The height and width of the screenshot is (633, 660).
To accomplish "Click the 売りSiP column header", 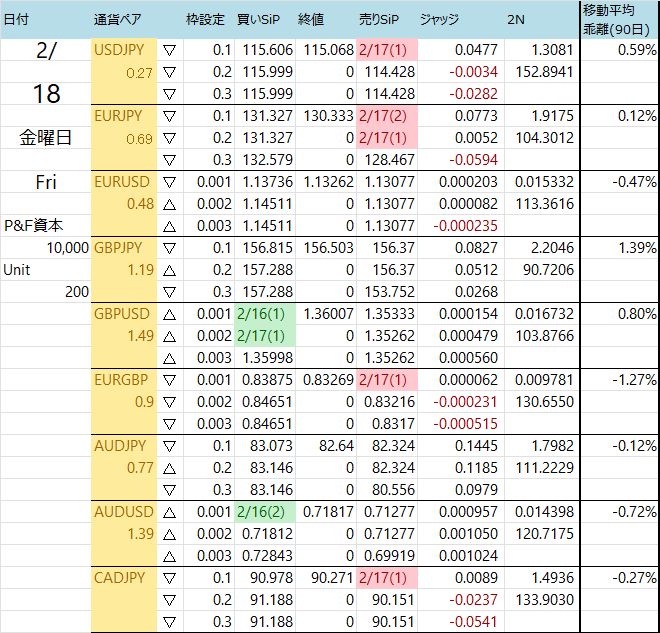I will click(379, 19).
